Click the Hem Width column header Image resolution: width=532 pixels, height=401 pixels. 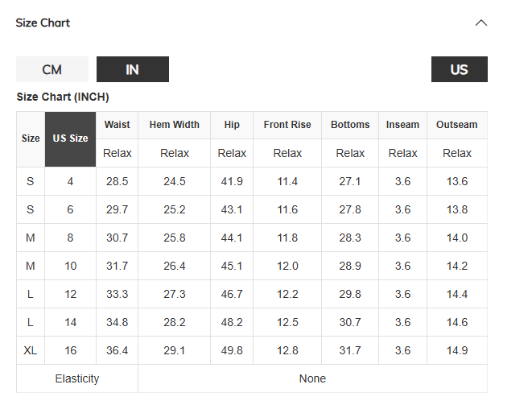(x=175, y=125)
